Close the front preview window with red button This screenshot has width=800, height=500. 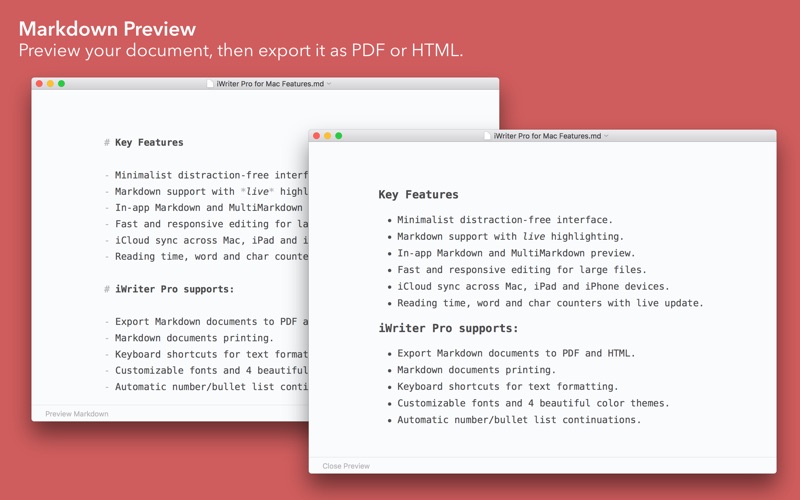pos(316,136)
